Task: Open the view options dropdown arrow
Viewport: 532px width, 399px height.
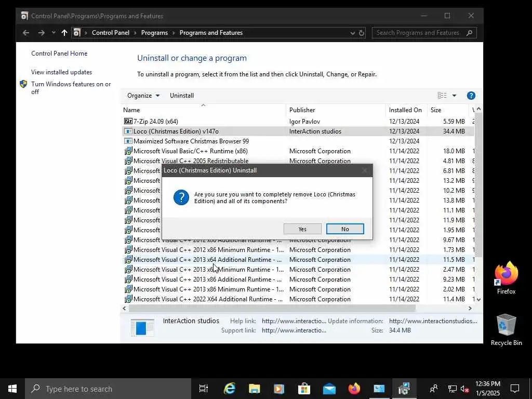Action: pyautogui.click(x=454, y=96)
